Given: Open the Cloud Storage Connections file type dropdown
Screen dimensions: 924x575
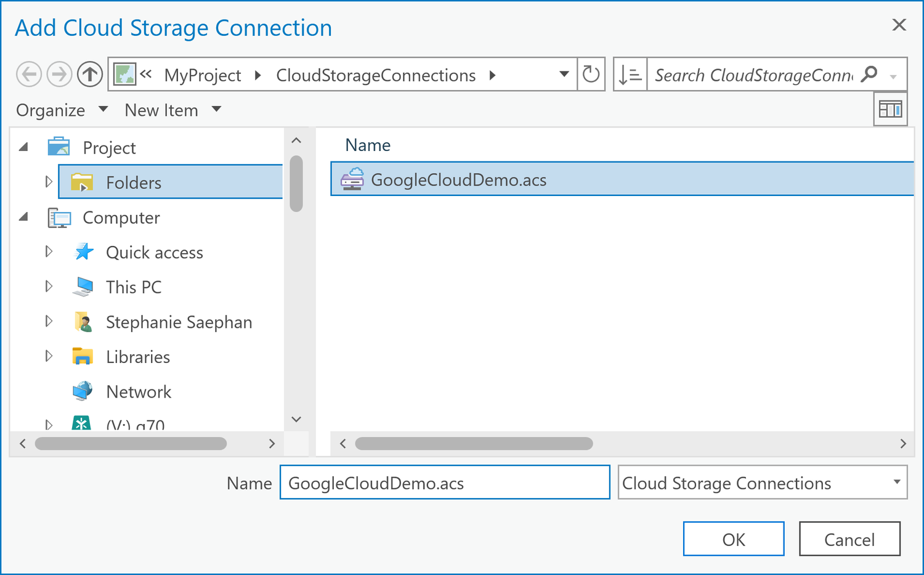Looking at the screenshot, I should (898, 483).
